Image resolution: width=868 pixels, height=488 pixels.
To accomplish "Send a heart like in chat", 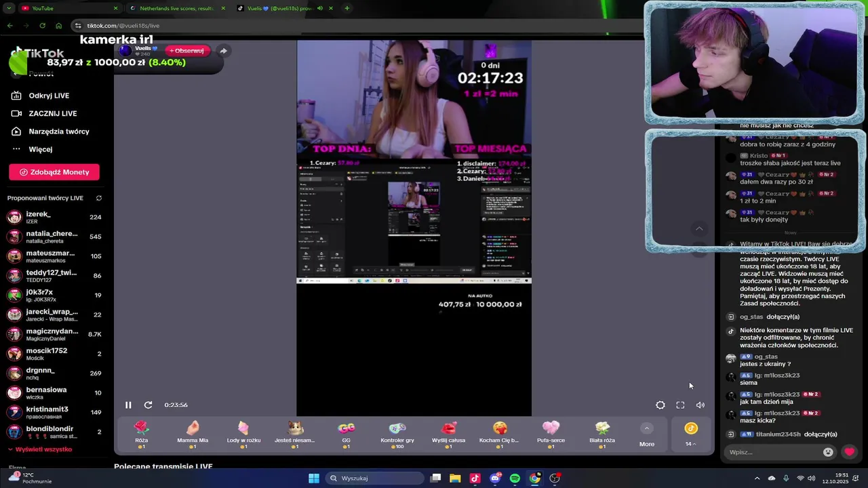I will [849, 452].
